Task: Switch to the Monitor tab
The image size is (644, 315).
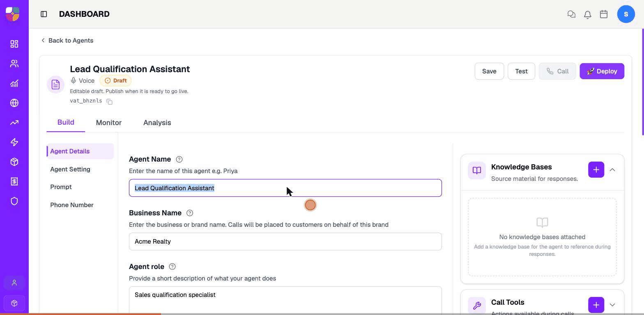Action: tap(109, 123)
